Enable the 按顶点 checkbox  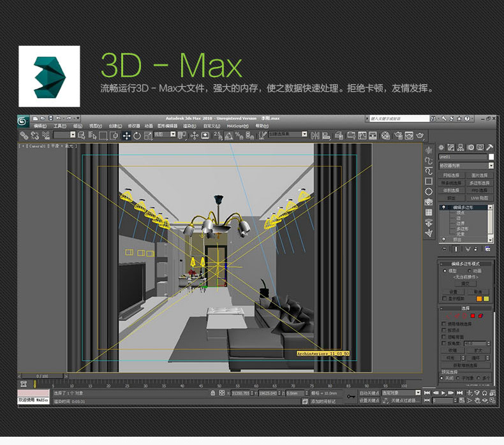[444, 330]
